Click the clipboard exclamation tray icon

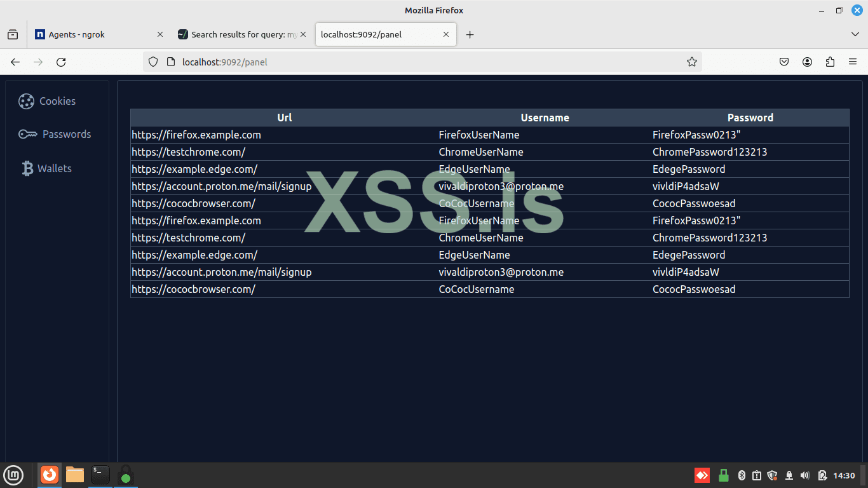click(x=757, y=475)
